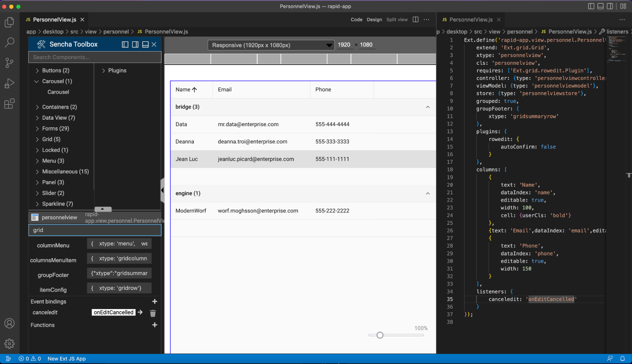Toggle secondary side bar layout icon
The height and width of the screenshot is (364, 632).
click(x=610, y=6)
